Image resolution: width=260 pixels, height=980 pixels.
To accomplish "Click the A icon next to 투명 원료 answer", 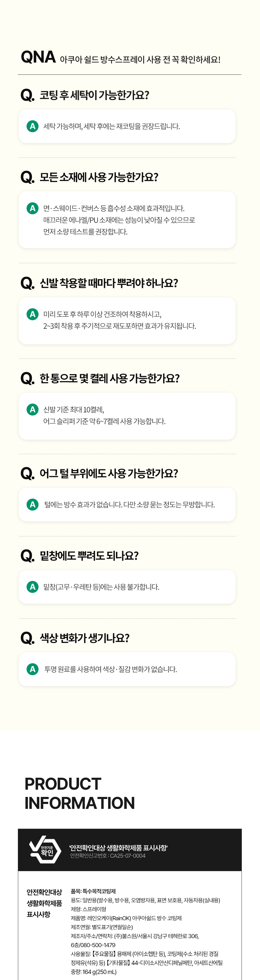I will [32, 669].
